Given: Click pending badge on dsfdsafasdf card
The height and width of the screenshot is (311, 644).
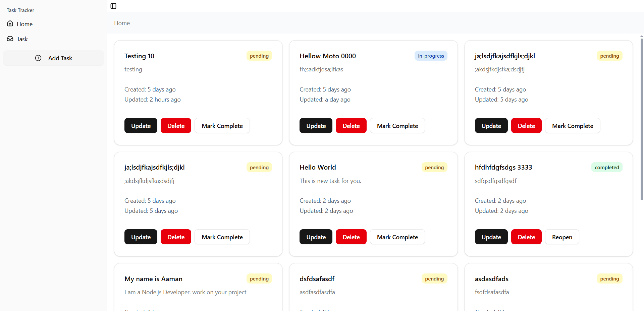Looking at the screenshot, I should [x=434, y=278].
